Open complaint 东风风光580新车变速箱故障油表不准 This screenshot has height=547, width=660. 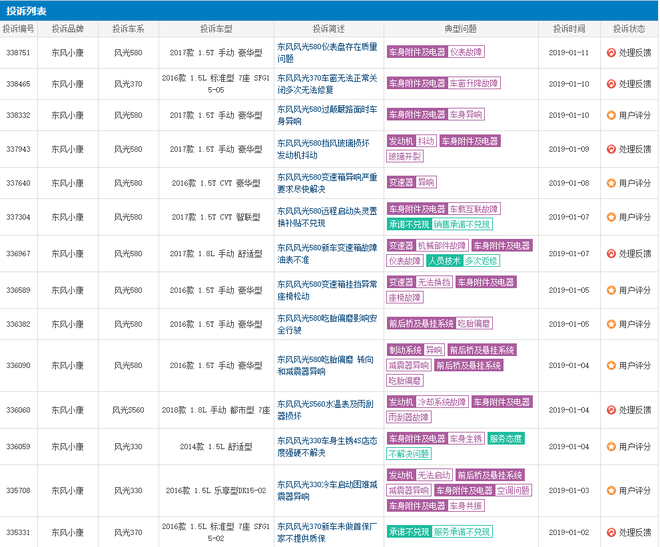(327, 253)
